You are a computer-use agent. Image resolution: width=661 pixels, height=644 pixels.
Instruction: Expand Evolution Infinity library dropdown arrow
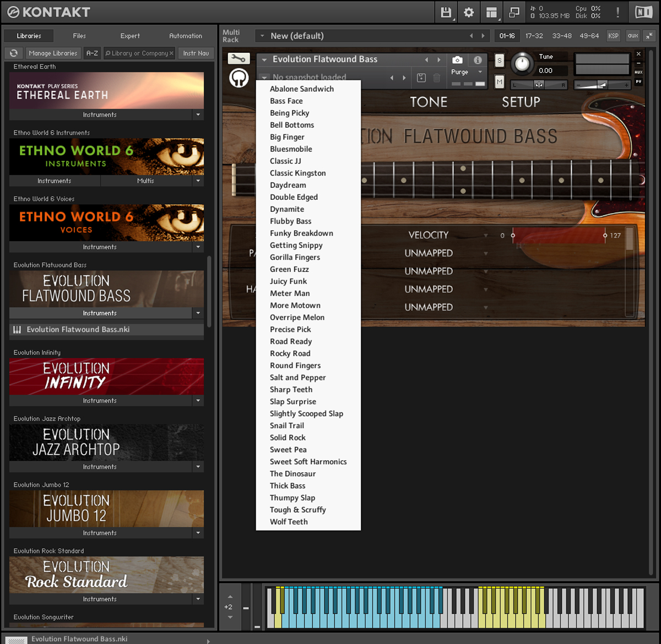[198, 401]
